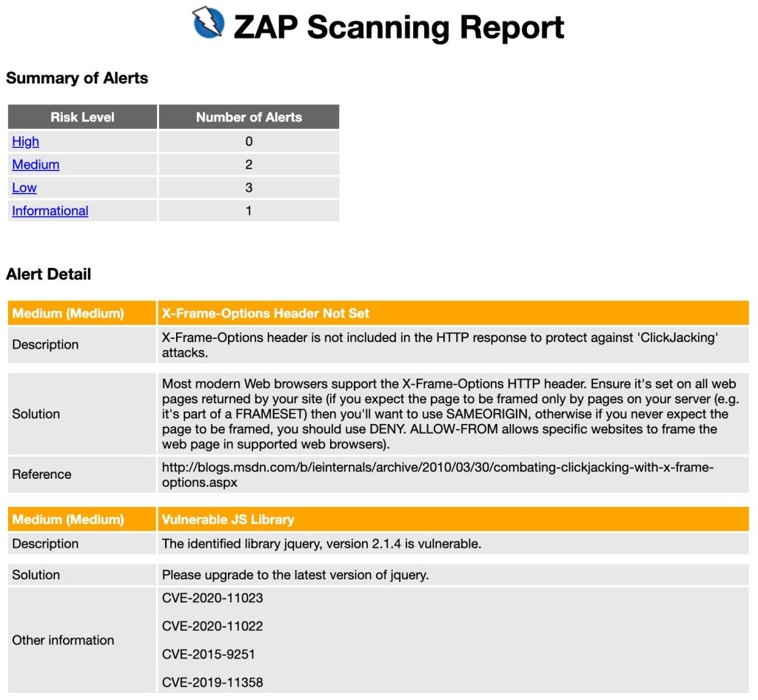The image size is (758, 700).
Task: Click the Risk Level column header
Action: [81, 116]
